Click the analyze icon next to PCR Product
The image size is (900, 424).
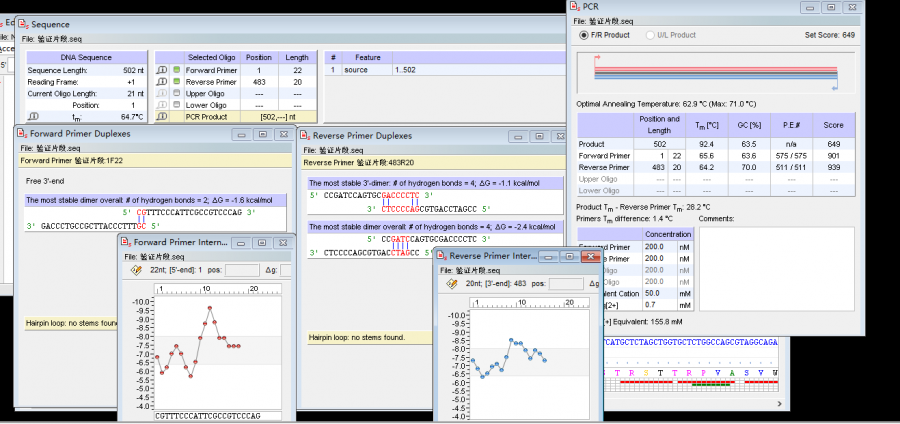[162, 116]
